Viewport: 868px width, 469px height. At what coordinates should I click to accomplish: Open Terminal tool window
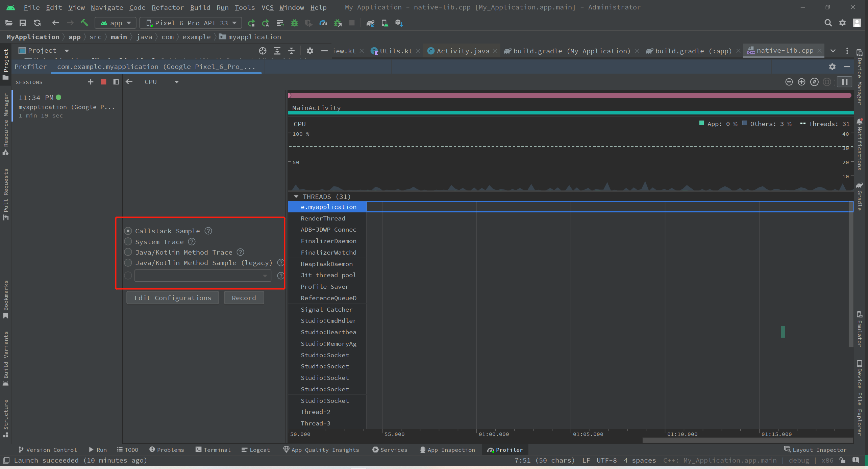point(213,450)
